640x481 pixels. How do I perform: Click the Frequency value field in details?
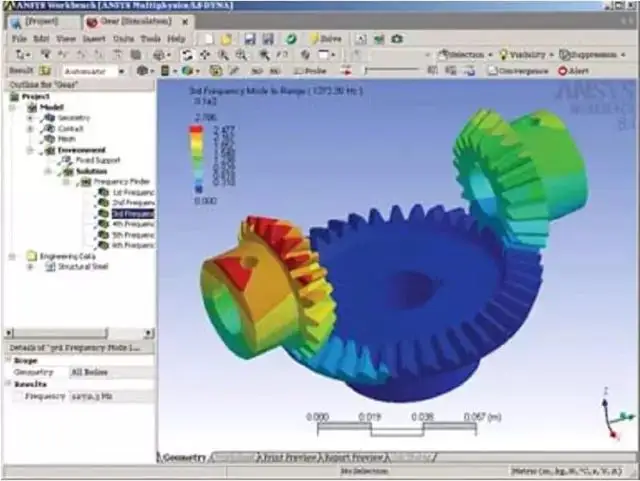[111, 396]
